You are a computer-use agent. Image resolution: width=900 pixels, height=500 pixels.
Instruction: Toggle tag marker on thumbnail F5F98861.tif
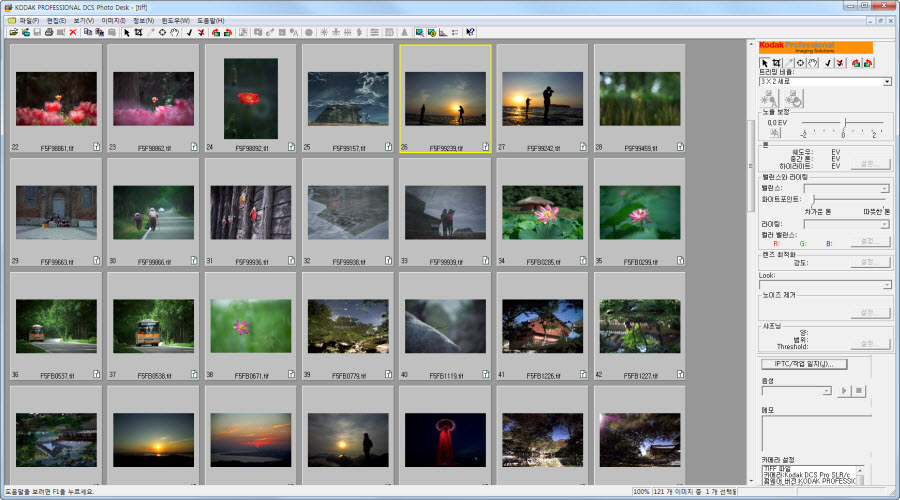tap(96, 146)
